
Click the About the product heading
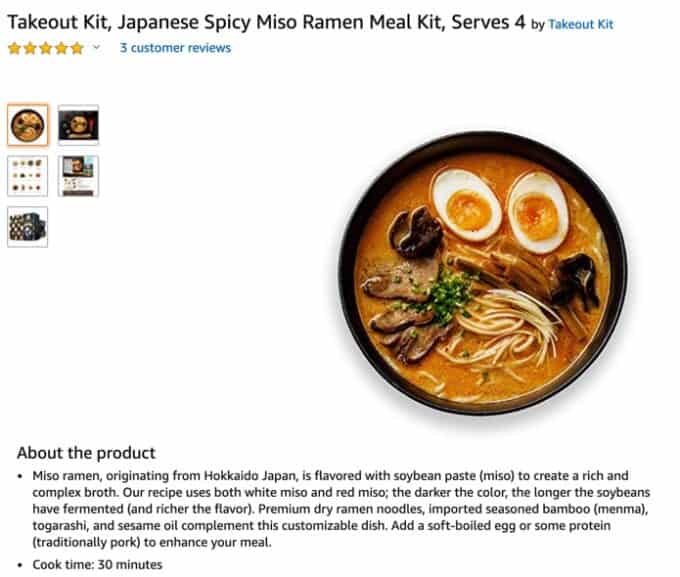(86, 452)
